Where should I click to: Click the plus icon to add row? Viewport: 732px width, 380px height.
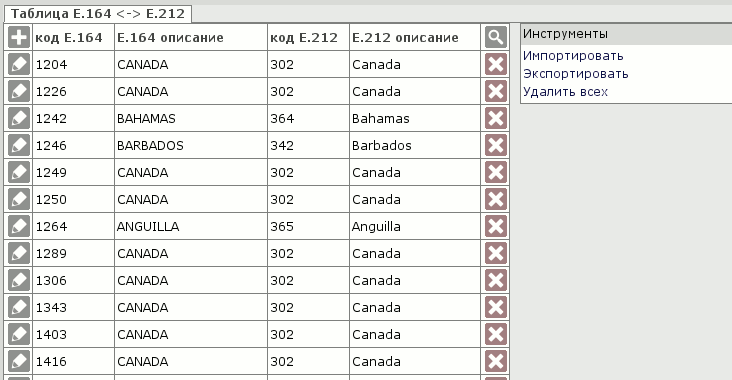19,37
